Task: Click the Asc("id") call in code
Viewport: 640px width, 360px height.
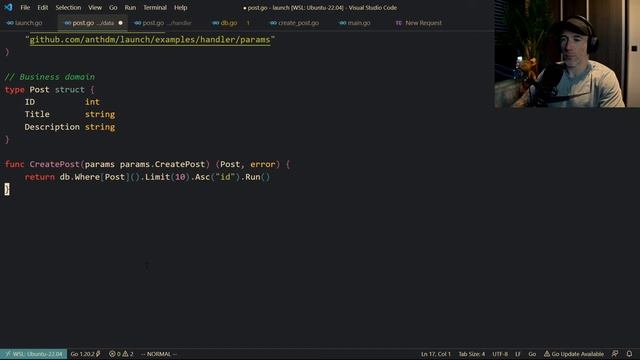Action: (217, 177)
